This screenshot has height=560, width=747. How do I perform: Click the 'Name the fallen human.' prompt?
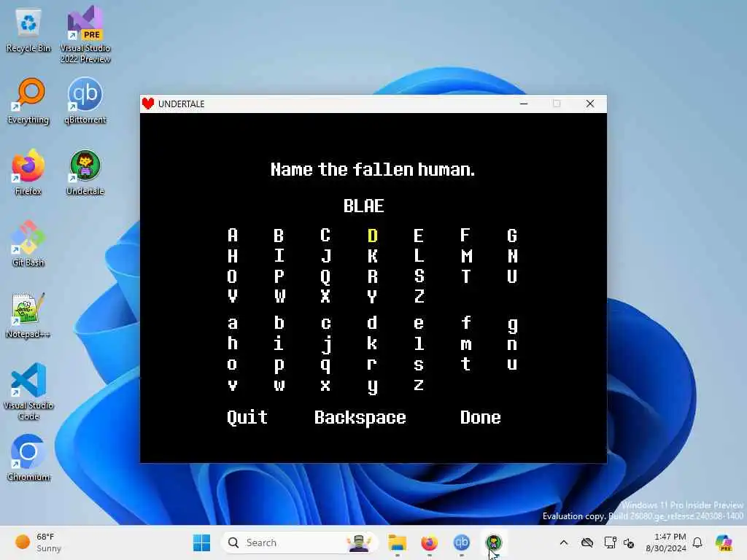pos(373,169)
